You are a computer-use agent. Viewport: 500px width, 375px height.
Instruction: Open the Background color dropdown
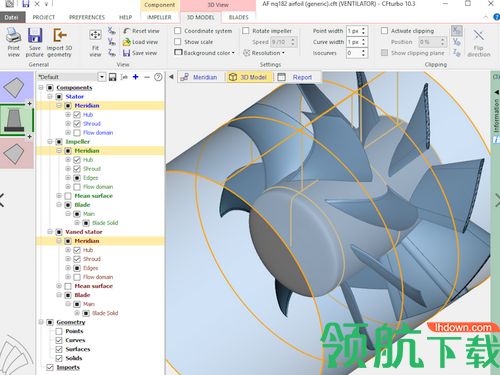[205, 53]
